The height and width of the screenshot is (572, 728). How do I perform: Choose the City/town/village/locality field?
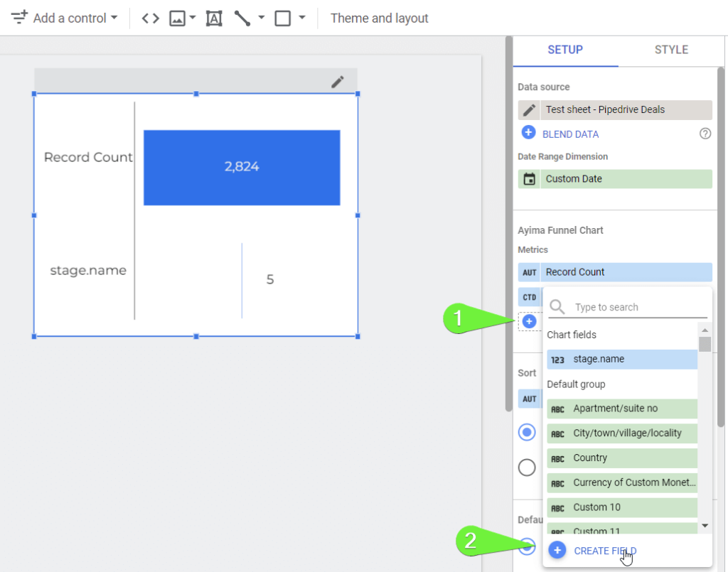click(622, 433)
